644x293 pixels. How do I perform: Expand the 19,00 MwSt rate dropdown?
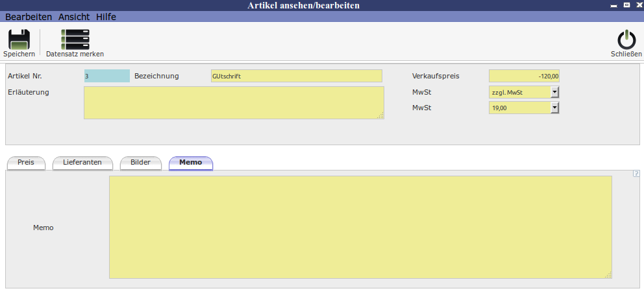[x=554, y=108]
